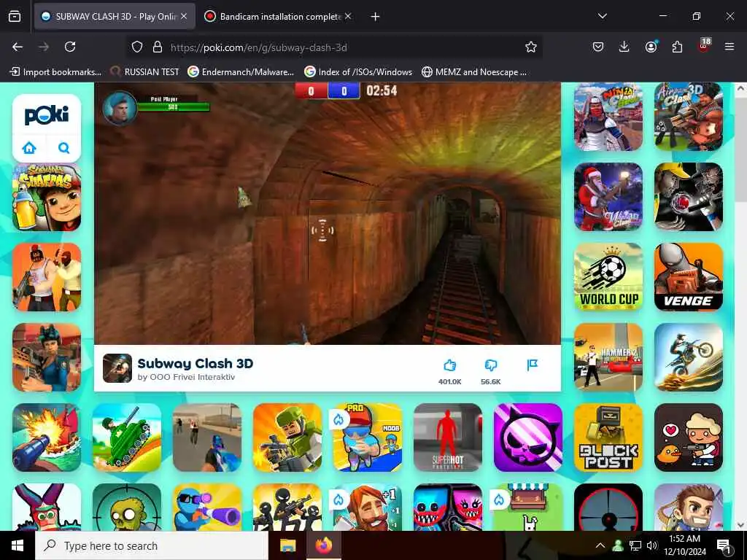Click the Poki logo
This screenshot has width=747, height=560.
pos(47,114)
